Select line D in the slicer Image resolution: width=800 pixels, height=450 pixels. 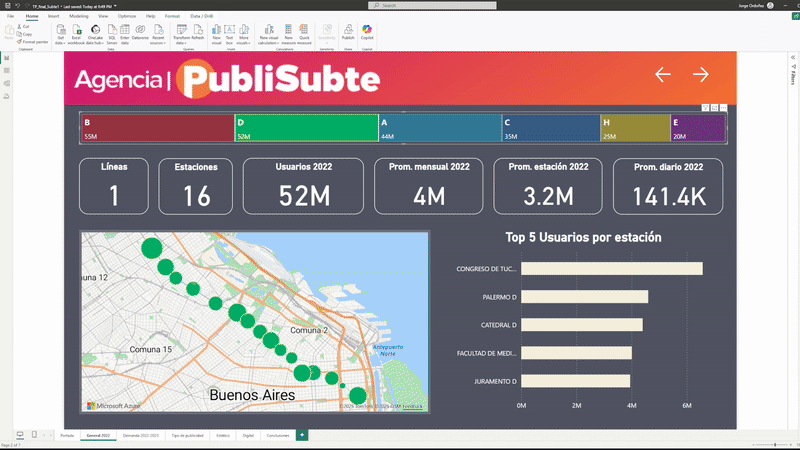click(306, 128)
